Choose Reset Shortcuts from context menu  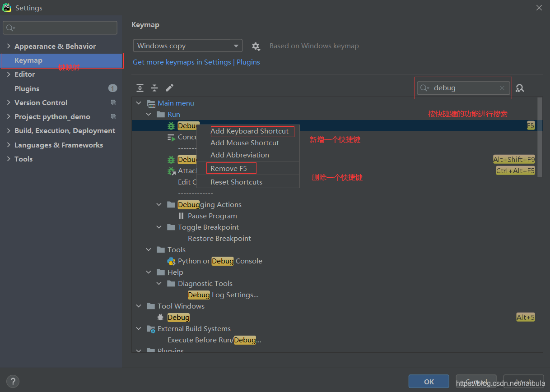[x=248, y=182]
